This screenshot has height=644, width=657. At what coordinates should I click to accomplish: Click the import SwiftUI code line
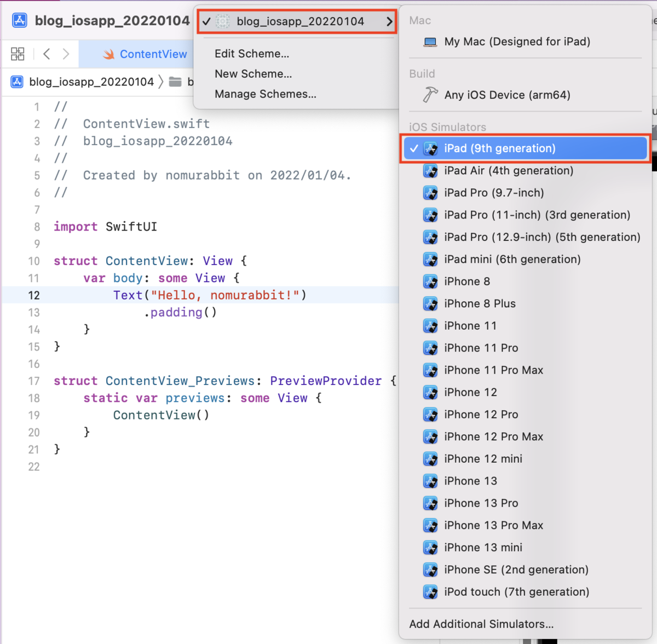click(105, 227)
